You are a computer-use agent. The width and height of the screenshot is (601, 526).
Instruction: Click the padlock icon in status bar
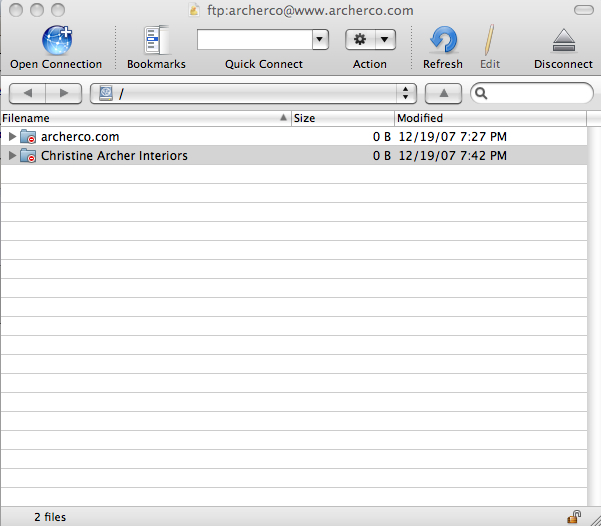point(574,517)
